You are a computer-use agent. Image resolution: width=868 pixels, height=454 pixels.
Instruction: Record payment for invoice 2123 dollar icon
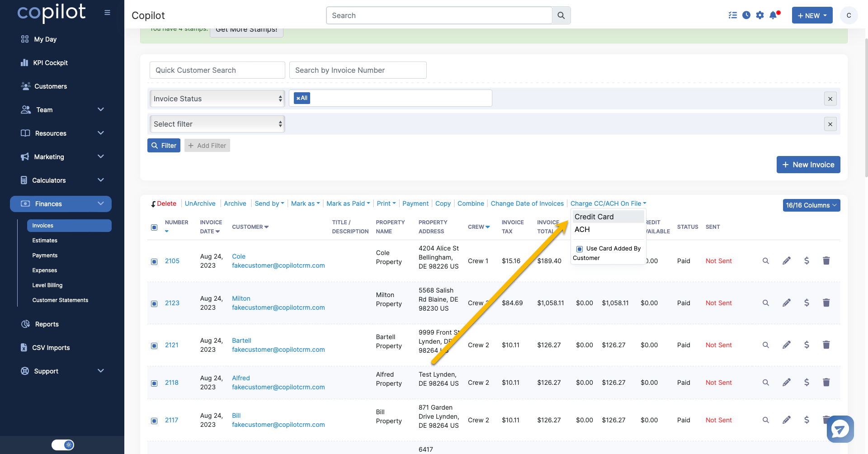click(807, 303)
